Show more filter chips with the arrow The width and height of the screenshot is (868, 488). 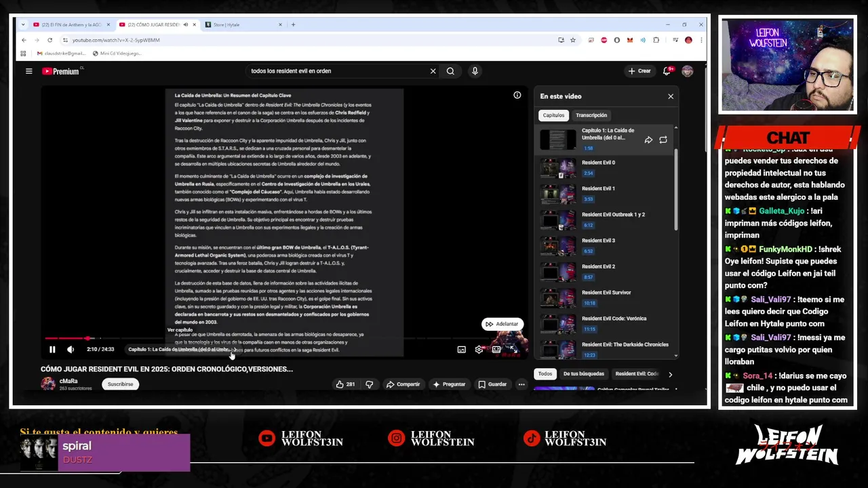click(x=670, y=374)
